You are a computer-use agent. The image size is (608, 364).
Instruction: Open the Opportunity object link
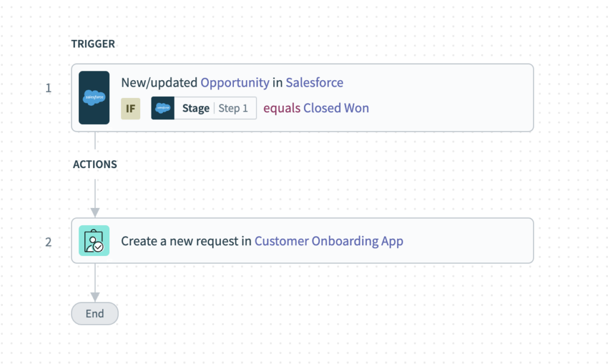click(234, 83)
